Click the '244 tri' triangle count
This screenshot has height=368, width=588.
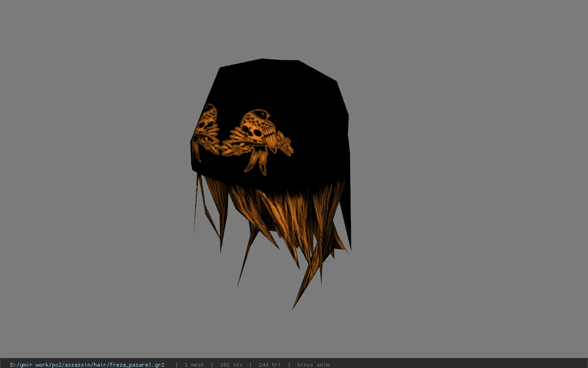pyautogui.click(x=270, y=365)
